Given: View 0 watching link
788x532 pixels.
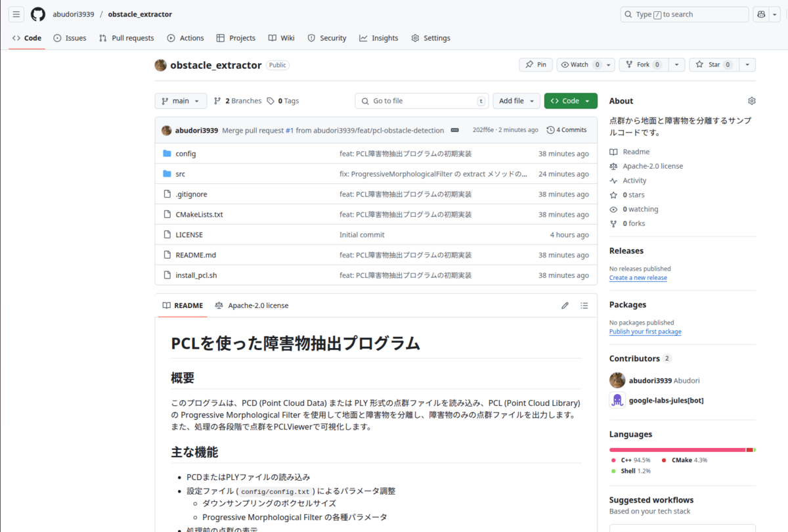Looking at the screenshot, I should (x=634, y=210).
